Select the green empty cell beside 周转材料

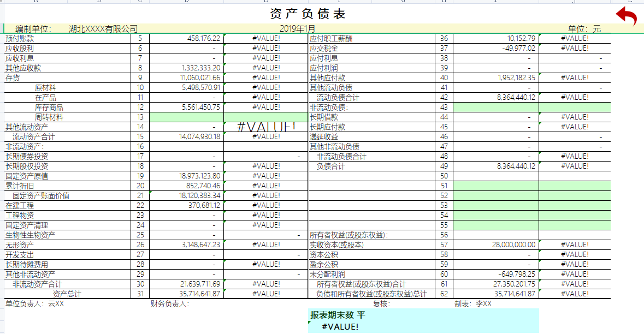pos(186,116)
